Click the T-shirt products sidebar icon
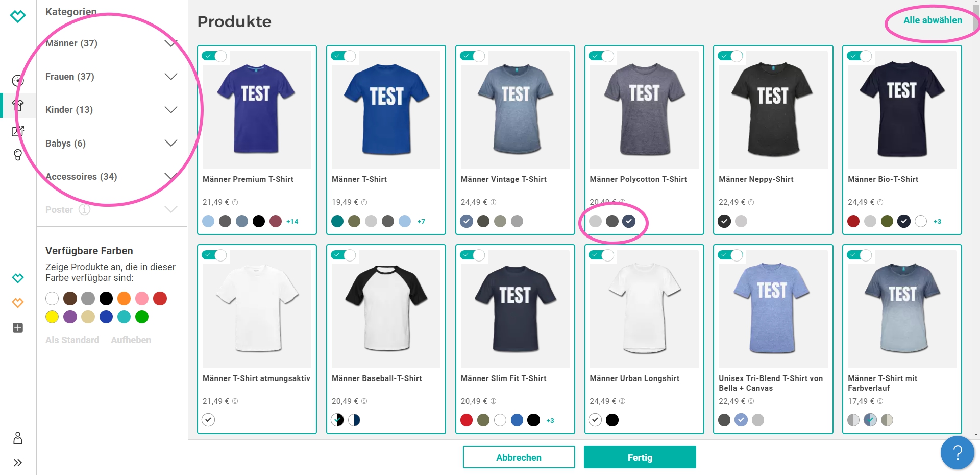980x475 pixels. tap(18, 105)
